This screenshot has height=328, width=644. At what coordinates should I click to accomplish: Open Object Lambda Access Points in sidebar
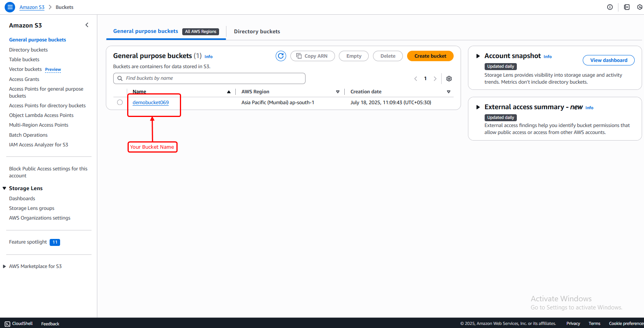point(41,115)
